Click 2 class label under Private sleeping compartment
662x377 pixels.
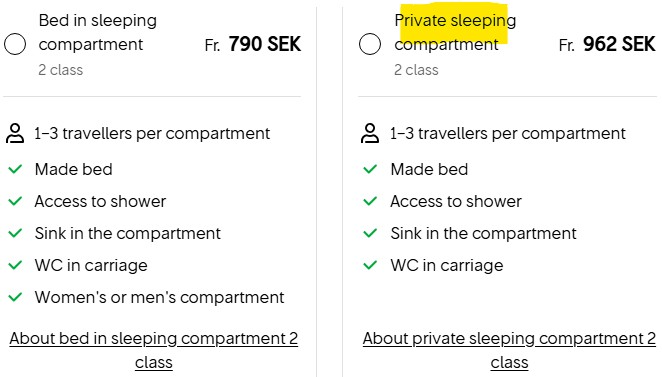pos(416,70)
